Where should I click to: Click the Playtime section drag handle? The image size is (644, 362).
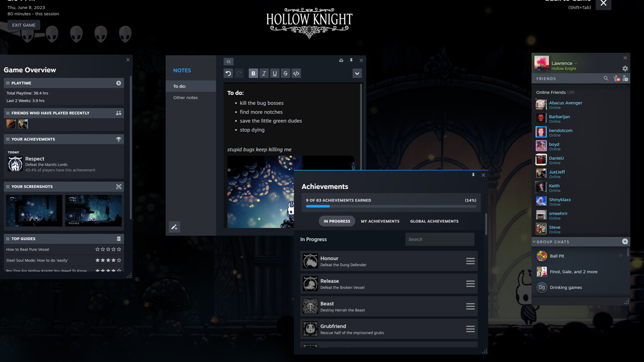coord(8,83)
